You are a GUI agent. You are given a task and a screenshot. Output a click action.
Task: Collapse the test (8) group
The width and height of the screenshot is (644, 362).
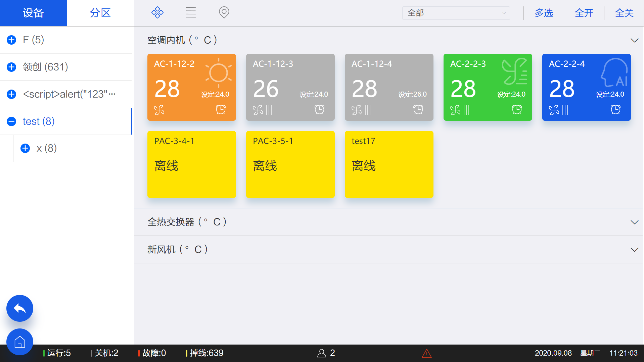click(11, 121)
